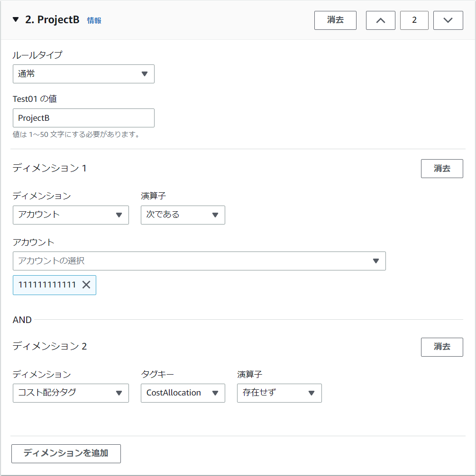
Task: Click the Test01 value field containing ProjectB
Action: click(x=83, y=118)
